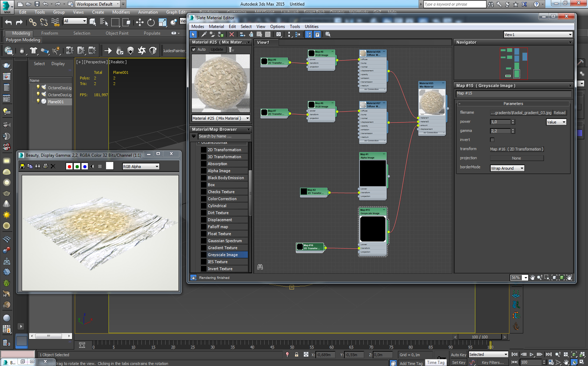Uncheck the Auto preview update checkbox
The height and width of the screenshot is (366, 588).
coord(194,50)
